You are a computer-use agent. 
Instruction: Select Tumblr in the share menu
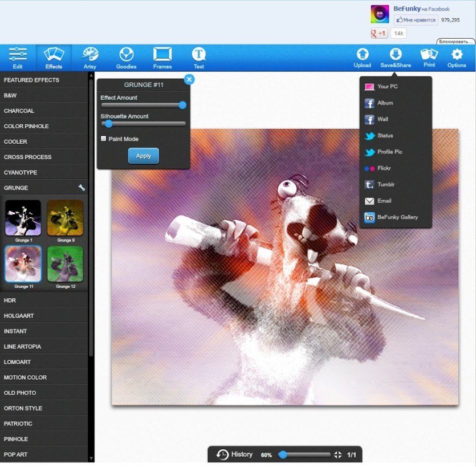(x=396, y=185)
